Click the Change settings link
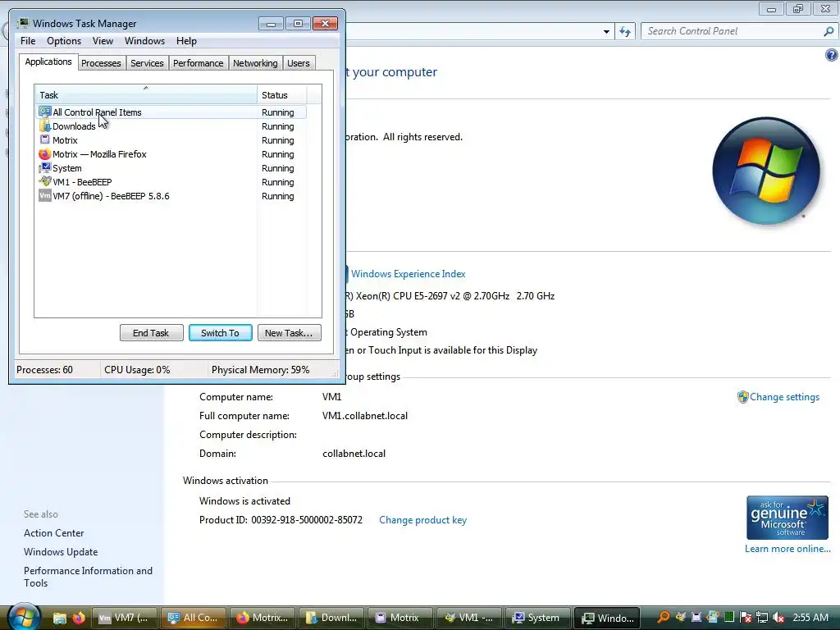The width and height of the screenshot is (840, 630). click(784, 397)
